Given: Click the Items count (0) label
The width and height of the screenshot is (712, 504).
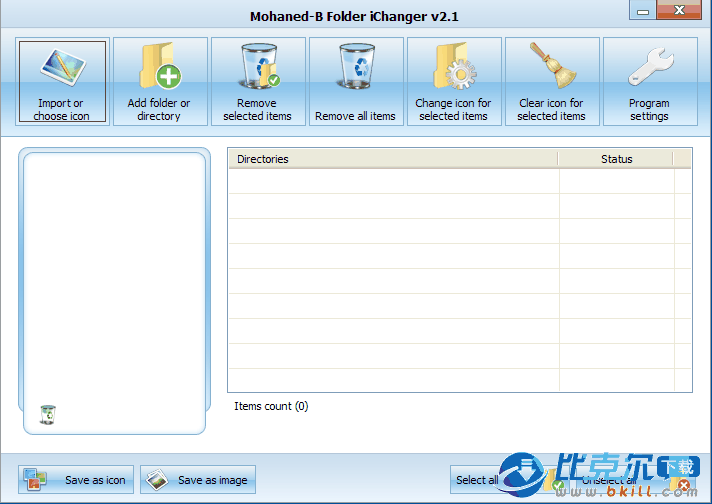Looking at the screenshot, I should pyautogui.click(x=271, y=406).
